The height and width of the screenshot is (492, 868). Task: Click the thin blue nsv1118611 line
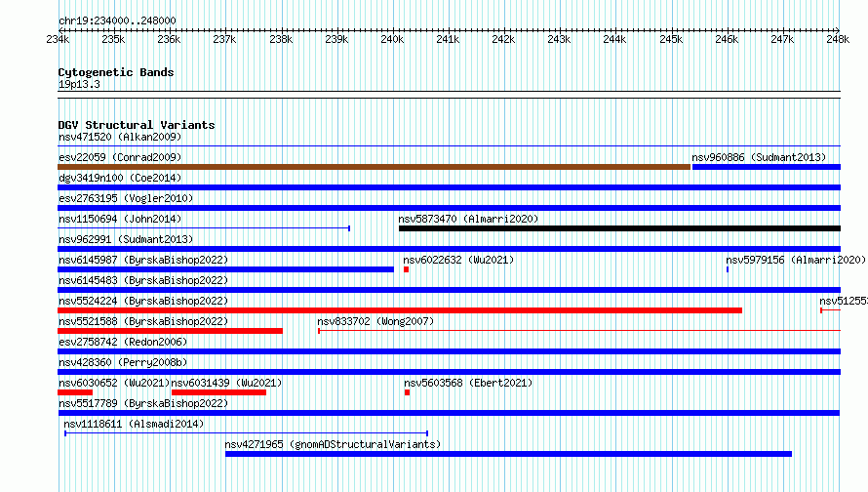pyautogui.click(x=247, y=433)
